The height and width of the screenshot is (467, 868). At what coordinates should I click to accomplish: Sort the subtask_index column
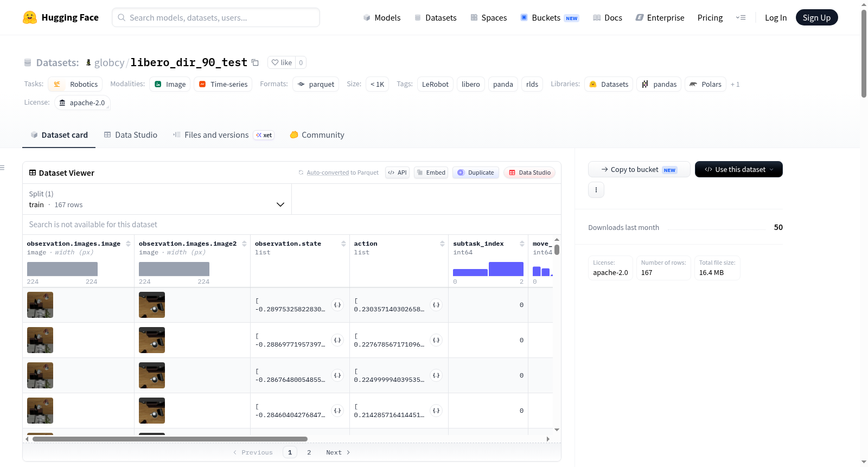[x=522, y=244]
